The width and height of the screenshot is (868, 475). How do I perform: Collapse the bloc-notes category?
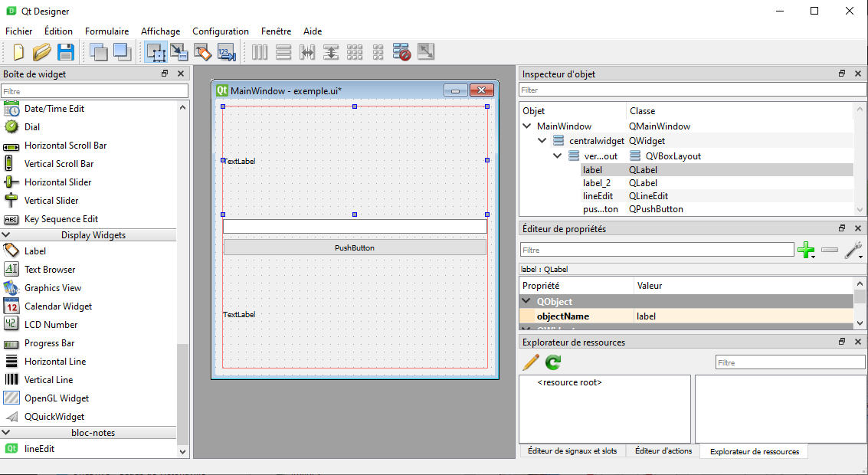coord(7,432)
